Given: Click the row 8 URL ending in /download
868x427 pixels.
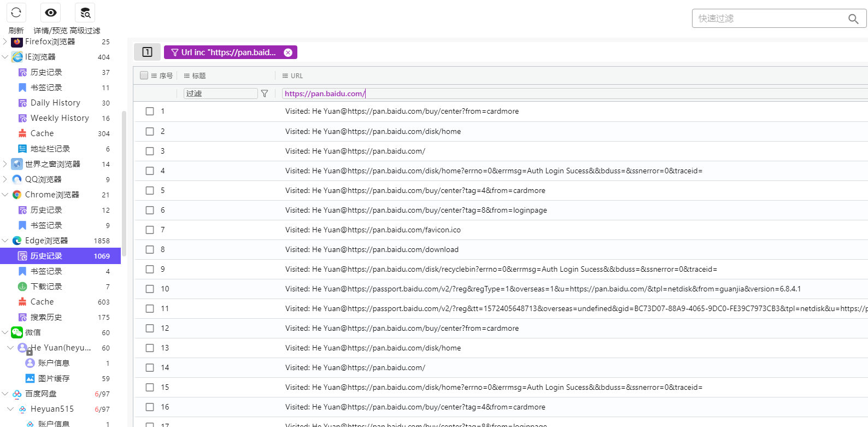Looking at the screenshot, I should click(x=372, y=249).
